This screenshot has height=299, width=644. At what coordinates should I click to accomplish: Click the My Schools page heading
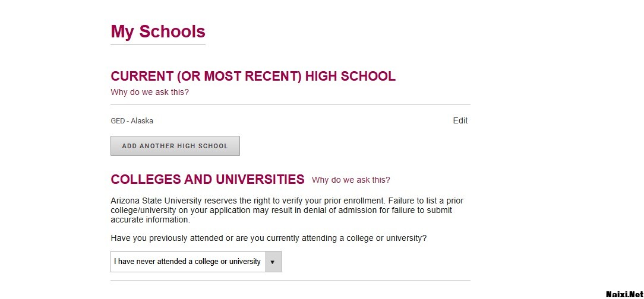(158, 31)
